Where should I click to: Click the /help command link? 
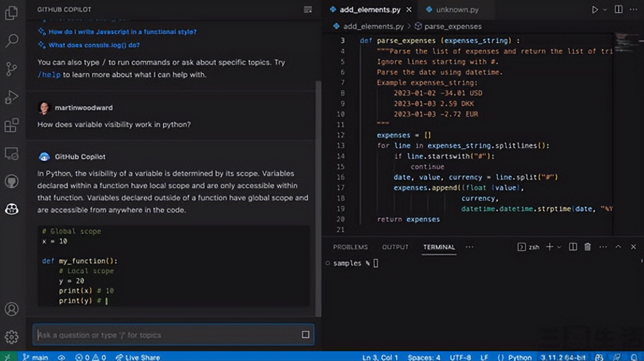coord(49,75)
